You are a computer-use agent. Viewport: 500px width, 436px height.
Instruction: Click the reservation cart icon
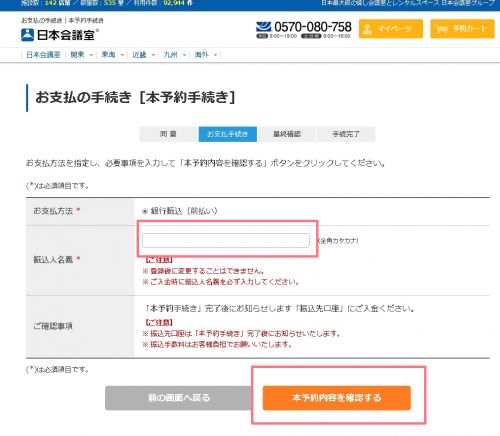click(441, 29)
